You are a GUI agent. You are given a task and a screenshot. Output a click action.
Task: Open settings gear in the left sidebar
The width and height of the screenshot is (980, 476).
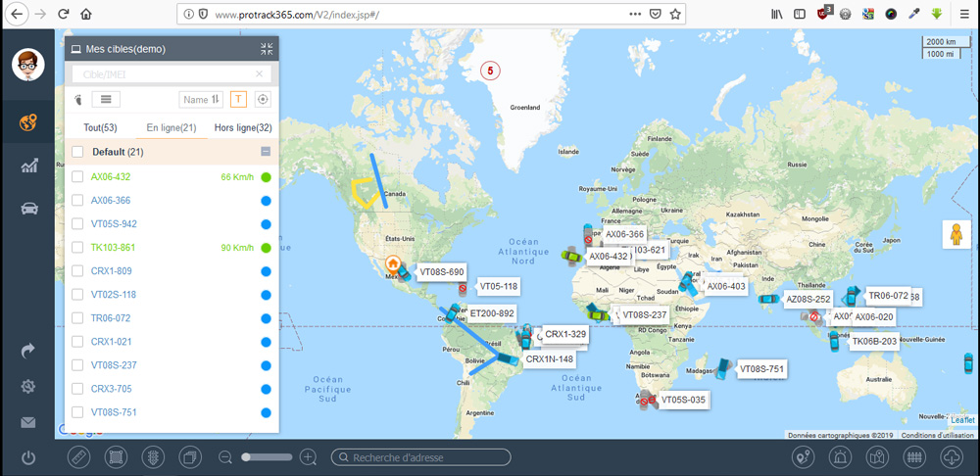pyautogui.click(x=28, y=387)
